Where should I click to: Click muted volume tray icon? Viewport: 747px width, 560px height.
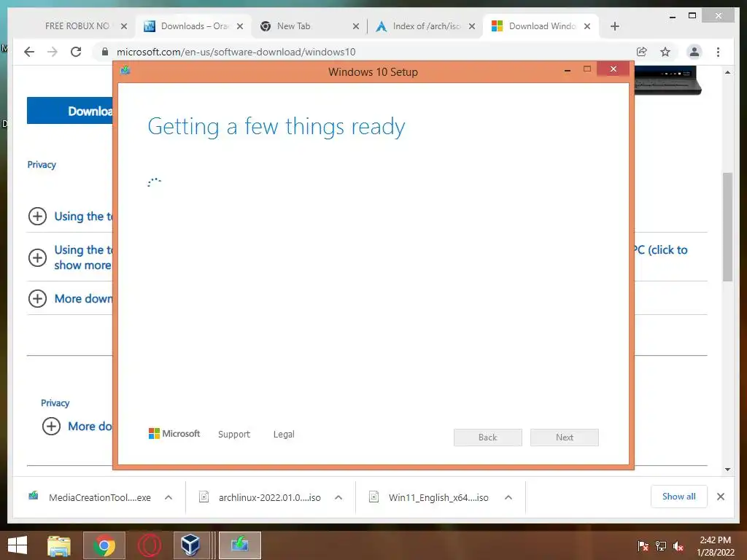678,546
